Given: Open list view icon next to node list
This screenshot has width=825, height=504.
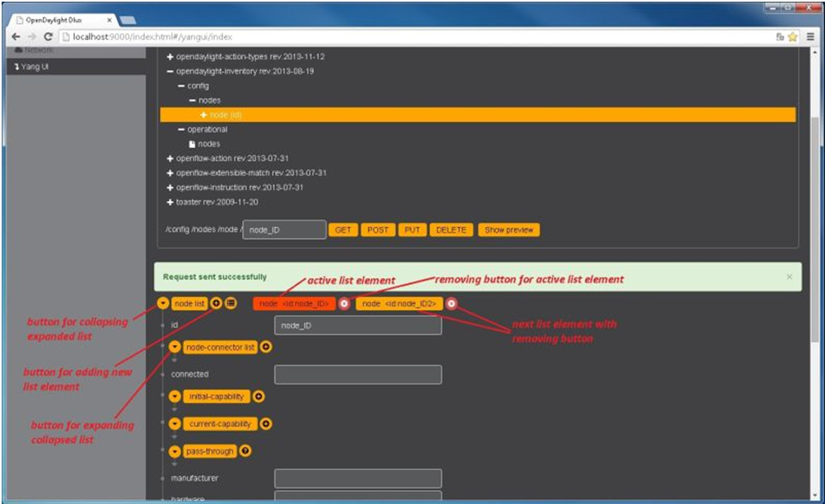Looking at the screenshot, I should (231, 303).
